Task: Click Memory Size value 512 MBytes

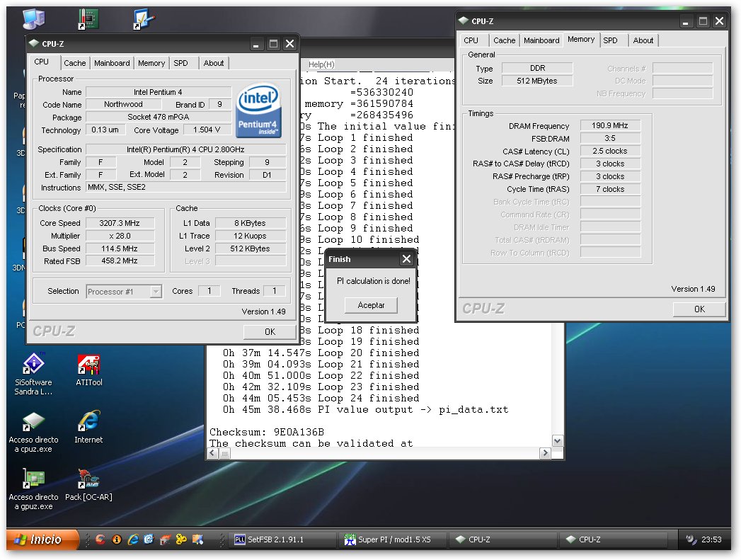Action: [x=537, y=81]
